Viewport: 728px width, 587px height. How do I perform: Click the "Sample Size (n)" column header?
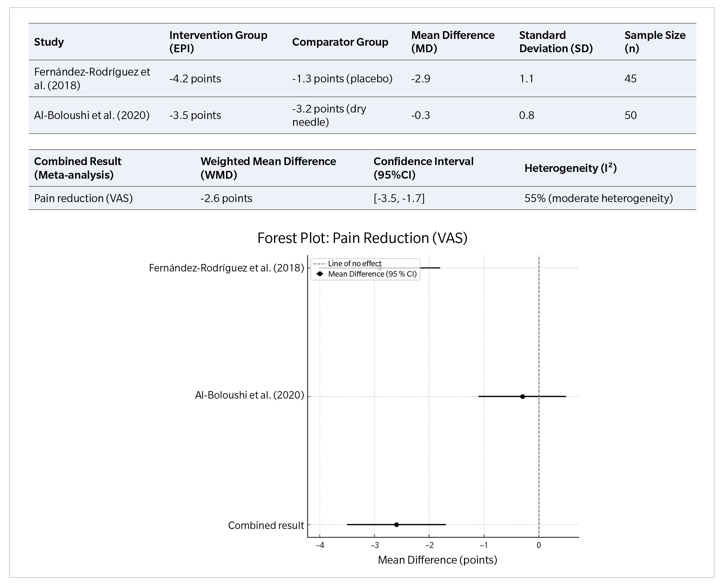[655, 42]
